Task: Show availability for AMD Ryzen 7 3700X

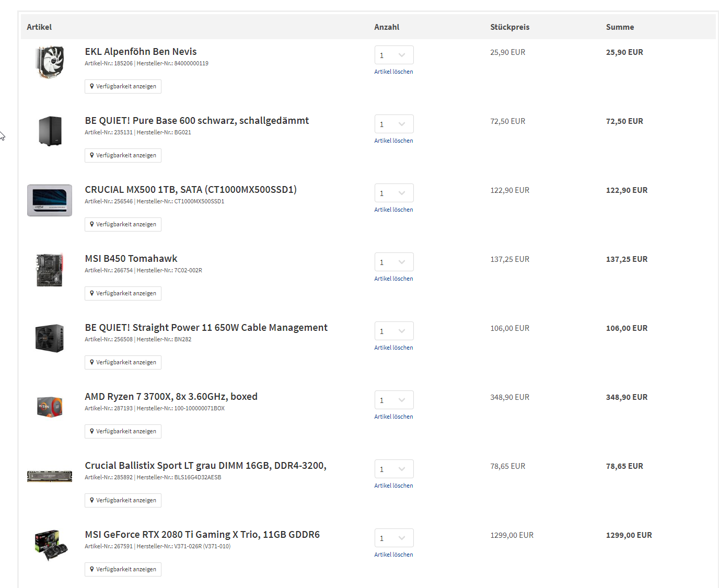Action: click(x=123, y=431)
